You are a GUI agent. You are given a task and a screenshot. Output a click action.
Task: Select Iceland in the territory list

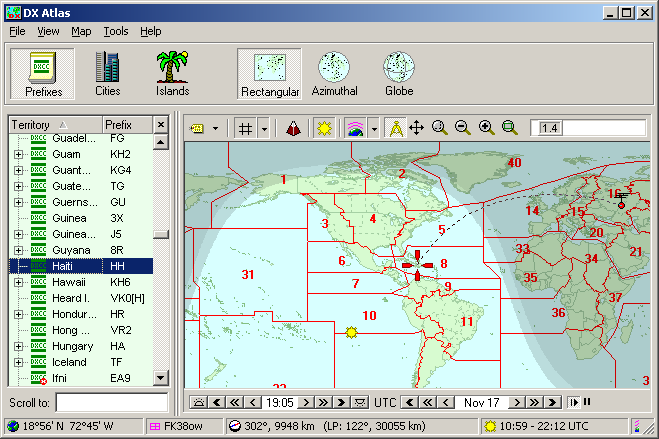pos(81,362)
